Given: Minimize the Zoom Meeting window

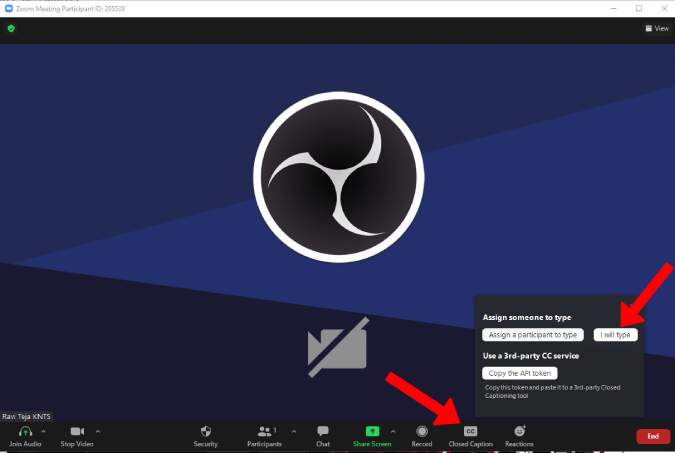Looking at the screenshot, I should point(614,8).
